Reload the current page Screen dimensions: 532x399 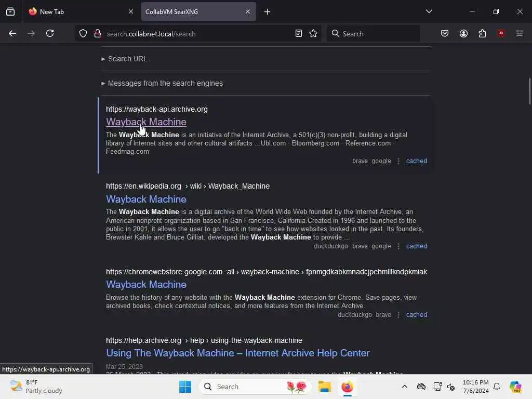point(50,33)
